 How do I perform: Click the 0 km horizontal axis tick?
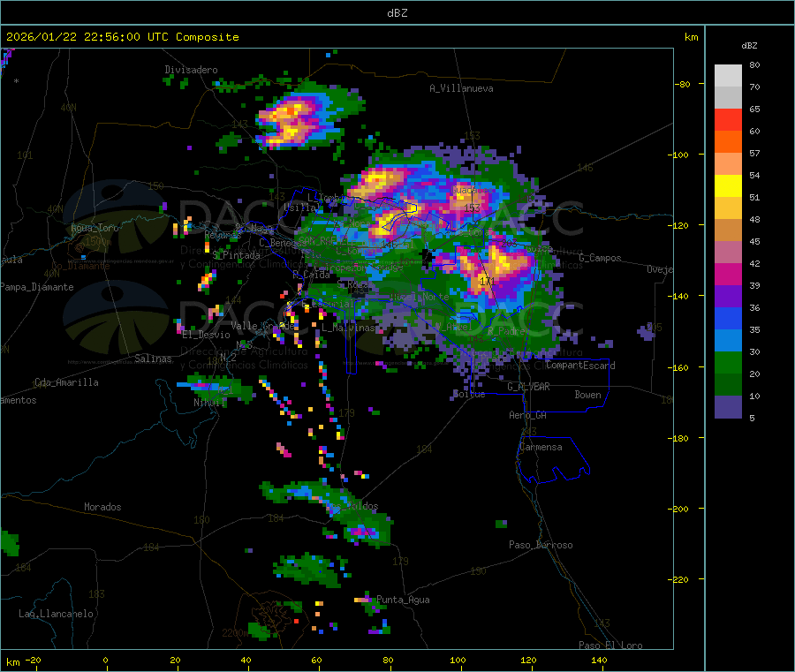105,660
